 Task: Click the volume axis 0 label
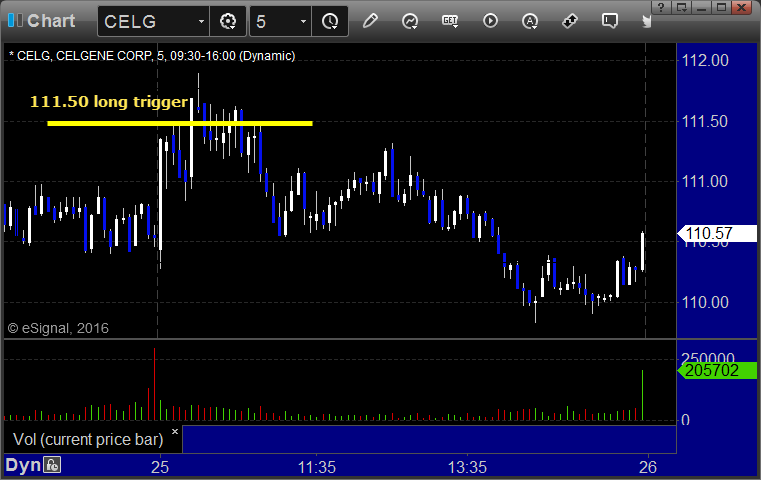tap(685, 420)
